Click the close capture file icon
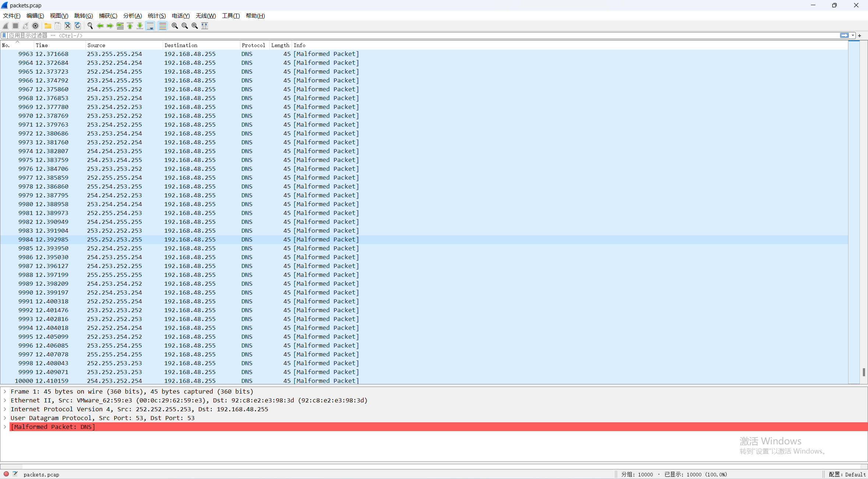 point(68,26)
